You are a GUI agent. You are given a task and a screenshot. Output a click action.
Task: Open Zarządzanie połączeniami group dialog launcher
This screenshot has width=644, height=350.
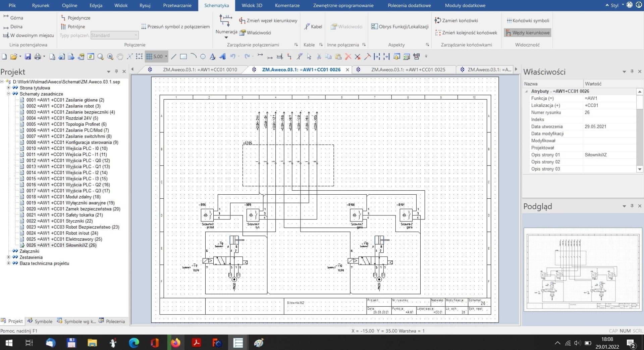(296, 45)
